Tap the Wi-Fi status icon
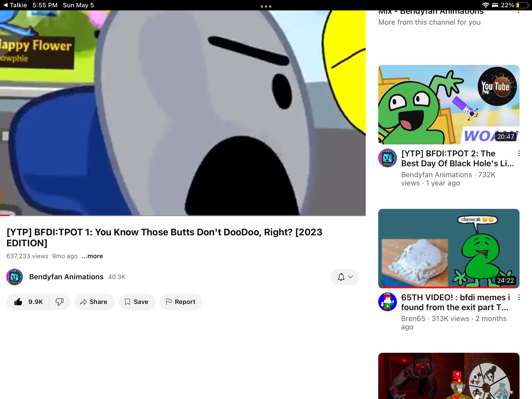Screen dimensions: 532x399 tap(486, 5)
